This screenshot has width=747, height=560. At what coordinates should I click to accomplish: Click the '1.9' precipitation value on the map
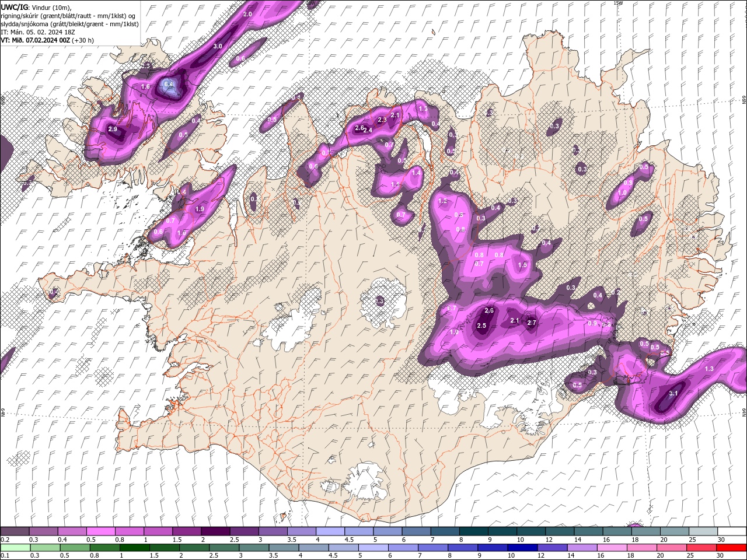(200, 209)
